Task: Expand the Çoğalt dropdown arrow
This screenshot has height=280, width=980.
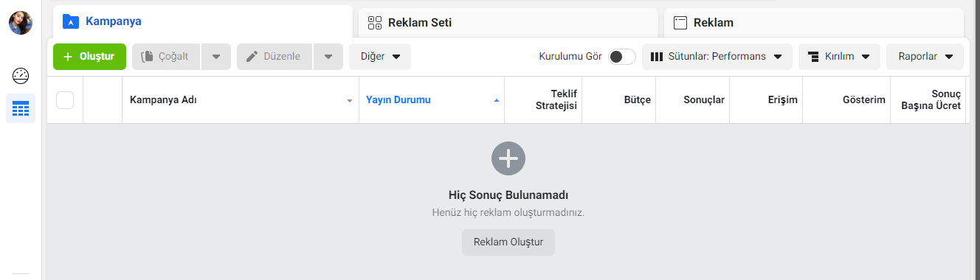Action: 215,57
